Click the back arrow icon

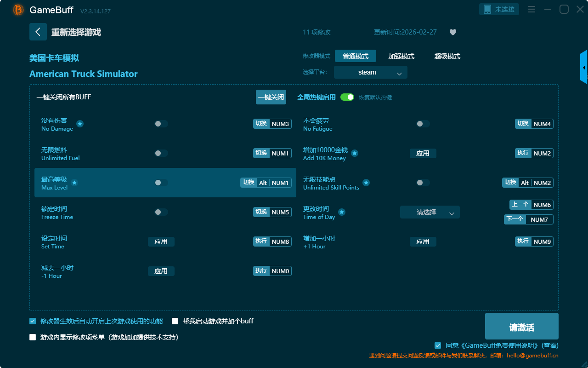38,32
